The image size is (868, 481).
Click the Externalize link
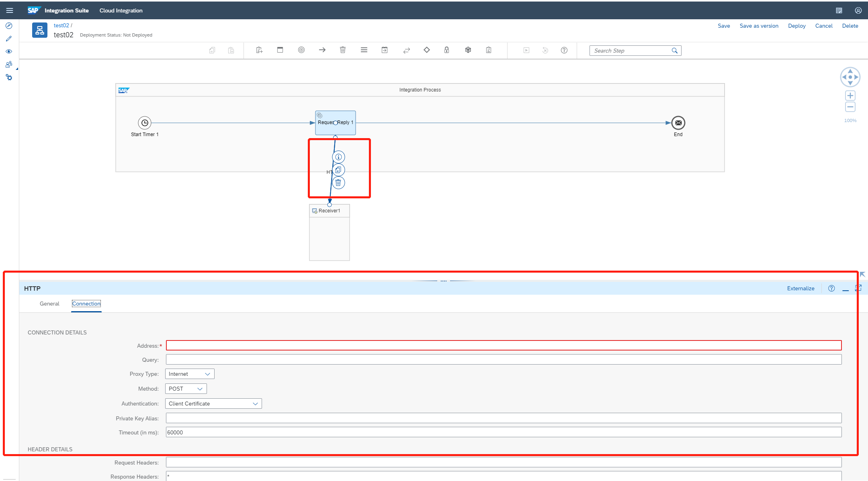[801, 288]
